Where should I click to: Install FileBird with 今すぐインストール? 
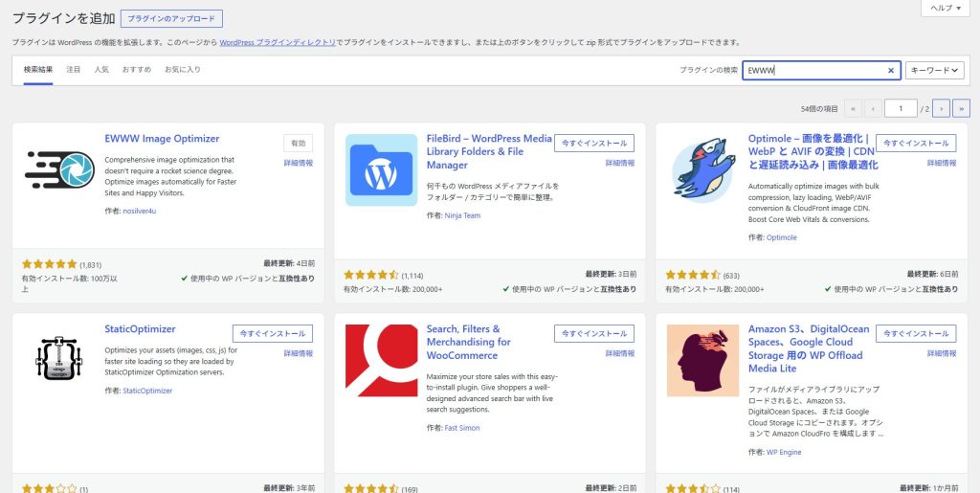coord(593,143)
